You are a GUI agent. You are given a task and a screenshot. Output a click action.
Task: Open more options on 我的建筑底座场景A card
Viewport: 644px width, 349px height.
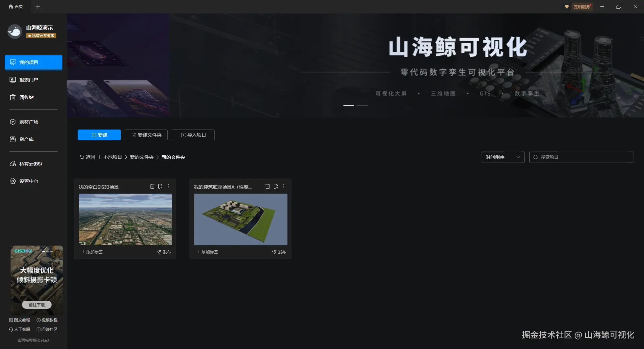[284, 186]
